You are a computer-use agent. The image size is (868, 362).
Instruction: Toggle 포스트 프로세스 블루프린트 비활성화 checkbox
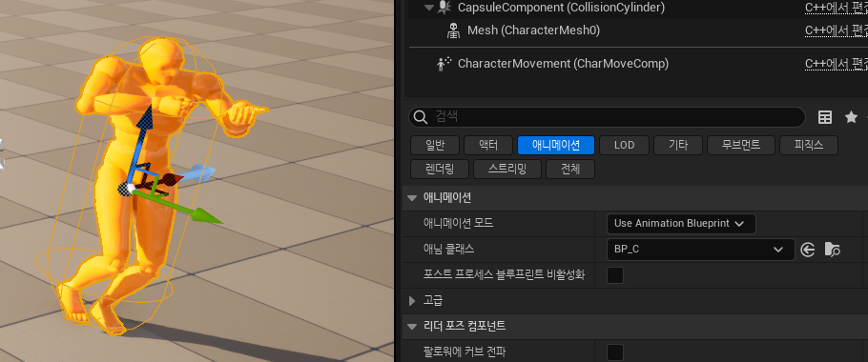(615, 274)
